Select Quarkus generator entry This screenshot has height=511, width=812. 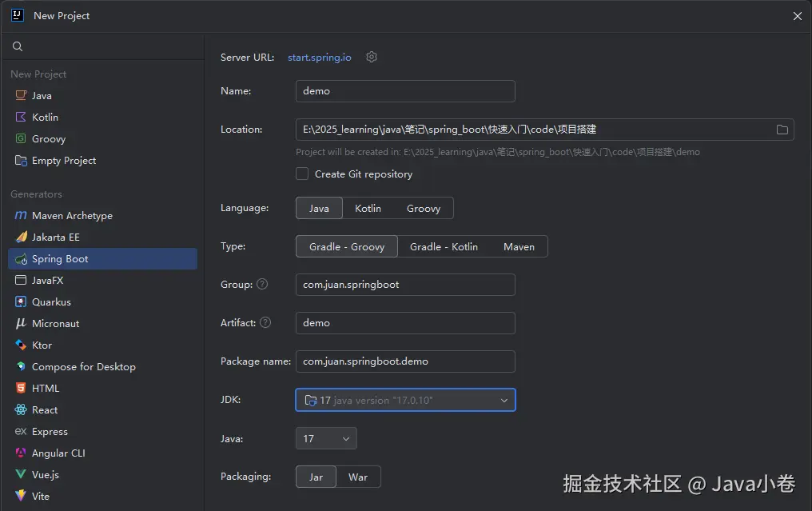pyautogui.click(x=102, y=301)
